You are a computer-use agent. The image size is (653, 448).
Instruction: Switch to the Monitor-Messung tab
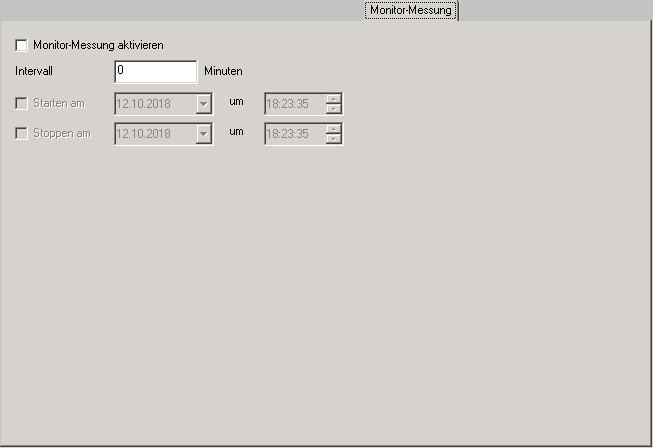pos(411,11)
